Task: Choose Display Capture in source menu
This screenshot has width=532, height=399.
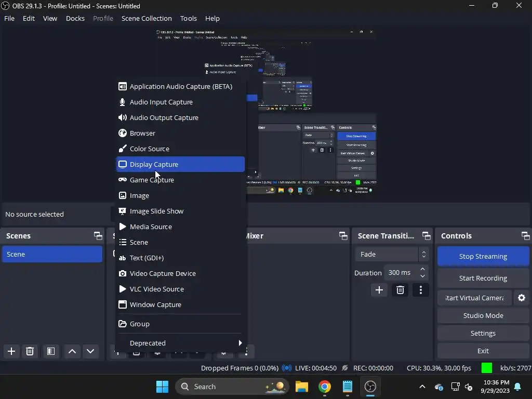Action: tap(180, 164)
